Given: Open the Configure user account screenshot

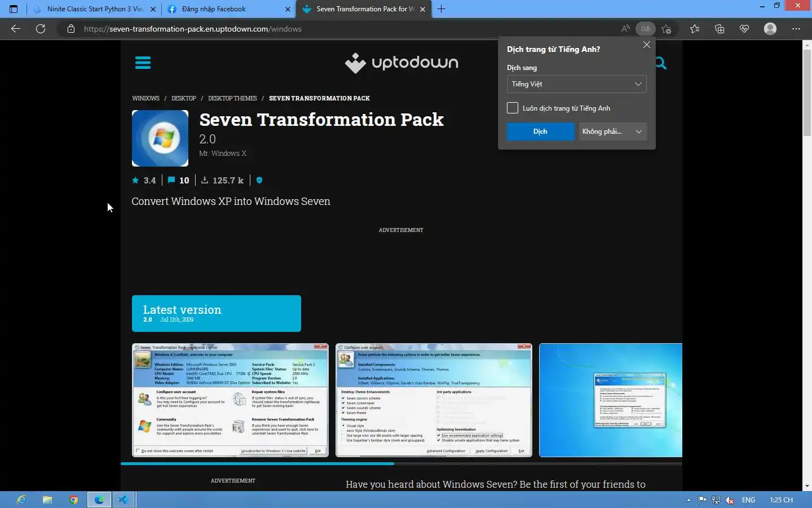Looking at the screenshot, I should coord(434,400).
